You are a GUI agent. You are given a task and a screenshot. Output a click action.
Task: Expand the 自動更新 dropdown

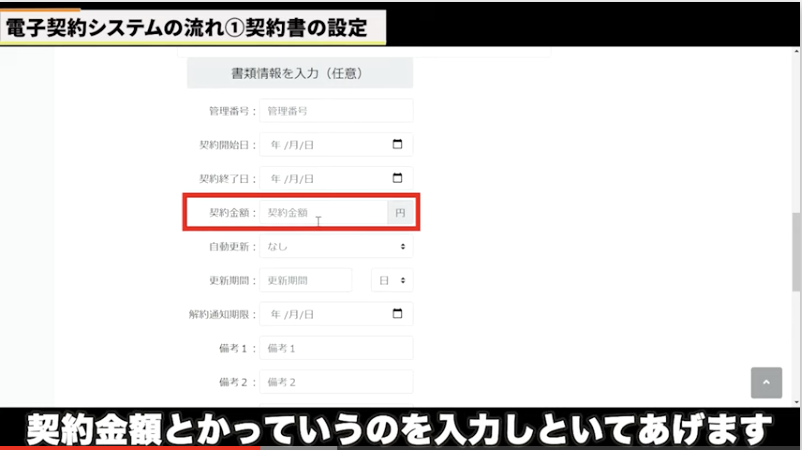click(336, 246)
